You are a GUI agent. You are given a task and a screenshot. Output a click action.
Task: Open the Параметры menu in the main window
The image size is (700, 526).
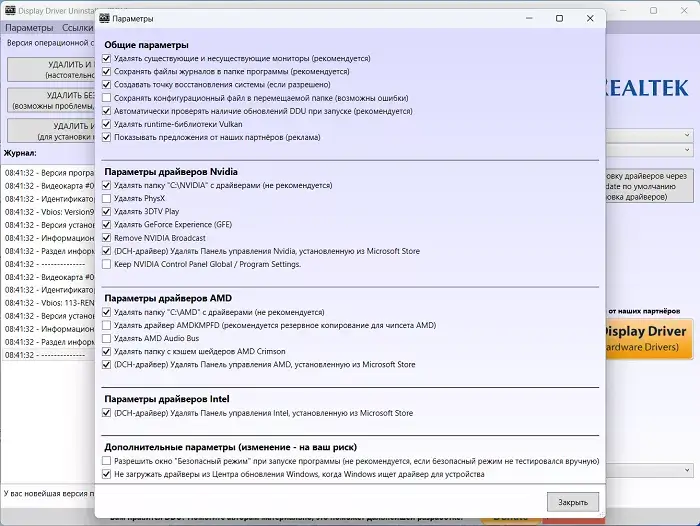coord(29,27)
